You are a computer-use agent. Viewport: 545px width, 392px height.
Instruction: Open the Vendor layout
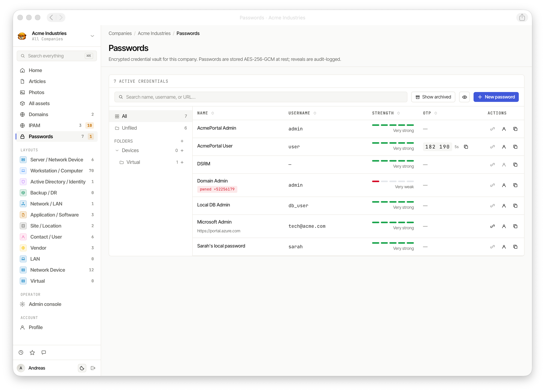click(57, 248)
